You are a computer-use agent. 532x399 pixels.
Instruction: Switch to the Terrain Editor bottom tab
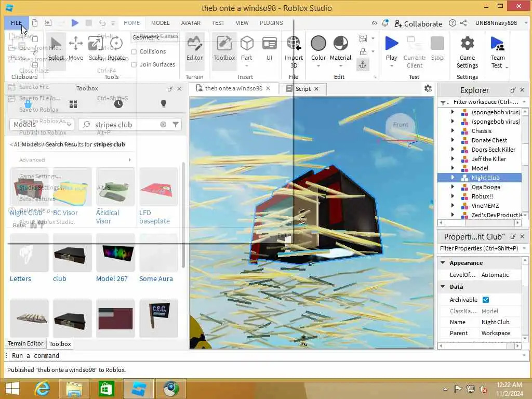(x=25, y=343)
